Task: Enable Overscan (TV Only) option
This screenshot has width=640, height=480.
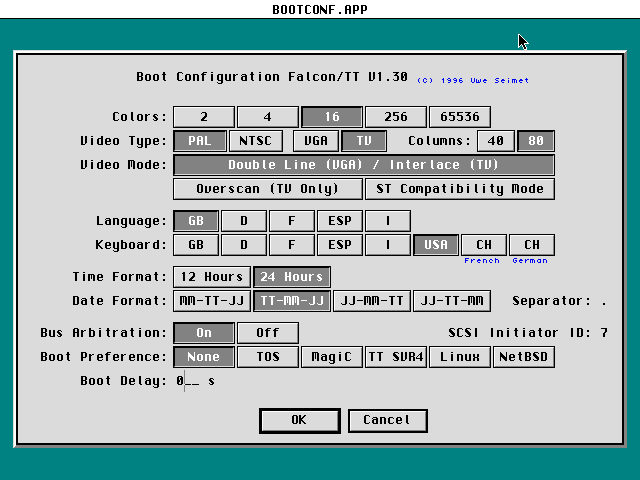Action: [267, 189]
